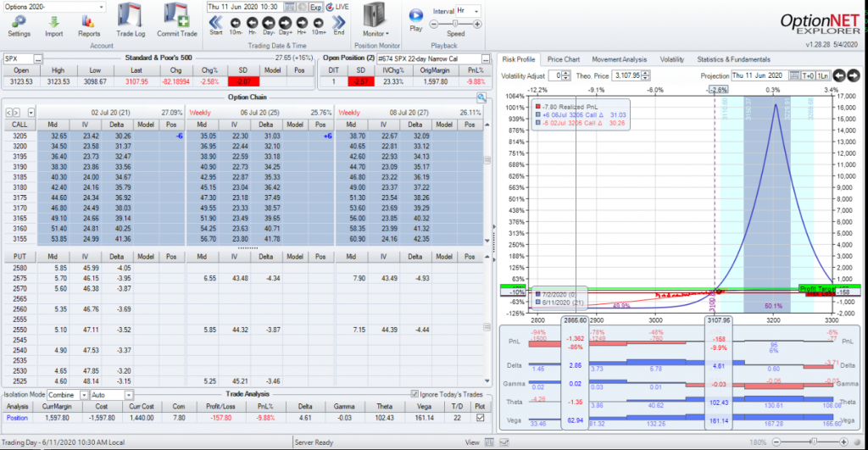
Task: Step forward one hour (Hr+)
Action: [x=302, y=23]
